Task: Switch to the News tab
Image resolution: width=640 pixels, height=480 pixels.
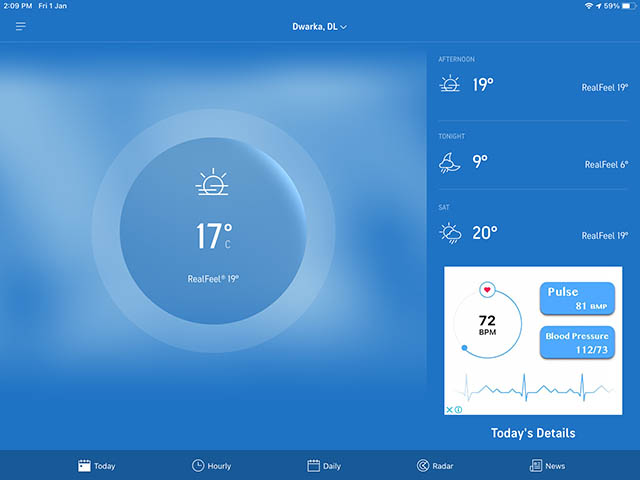Action: click(x=547, y=466)
